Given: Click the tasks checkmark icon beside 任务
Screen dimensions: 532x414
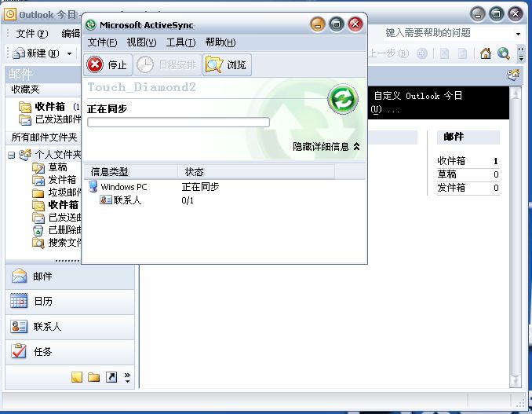Looking at the screenshot, I should point(19,351).
